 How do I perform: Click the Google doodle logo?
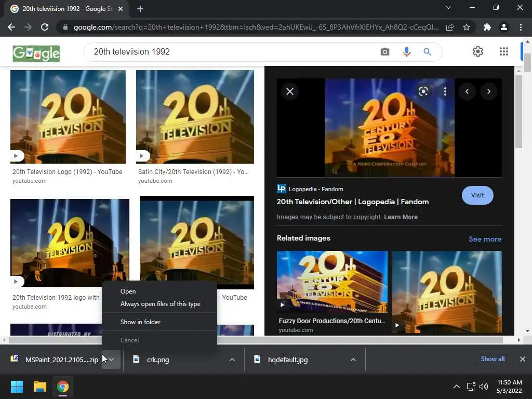click(36, 54)
